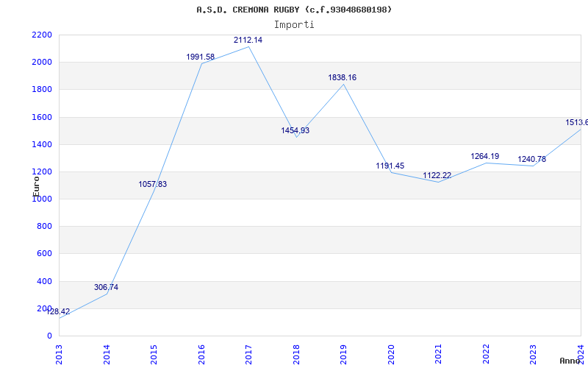The height and width of the screenshot is (368, 588).
Task: Select data label 1122.22
Action: tap(437, 175)
